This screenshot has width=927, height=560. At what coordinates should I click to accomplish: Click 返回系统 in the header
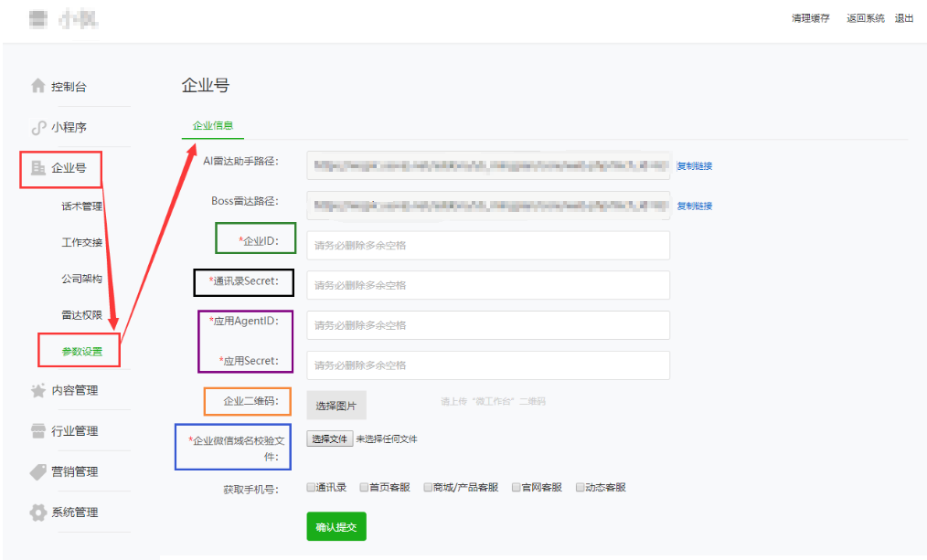tap(866, 18)
